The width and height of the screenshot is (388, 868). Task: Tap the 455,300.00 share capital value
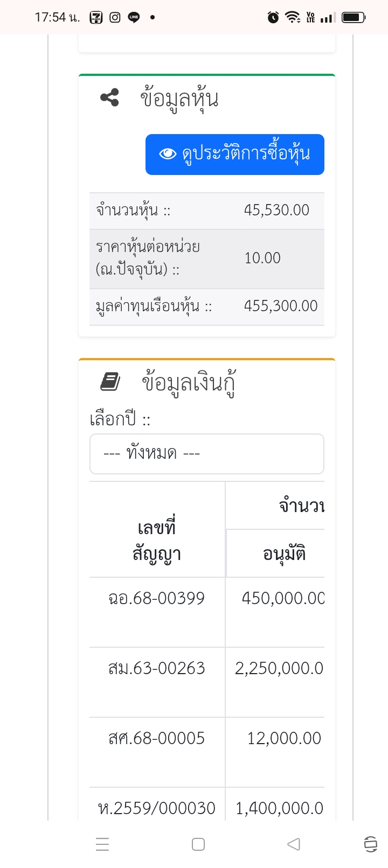281,306
